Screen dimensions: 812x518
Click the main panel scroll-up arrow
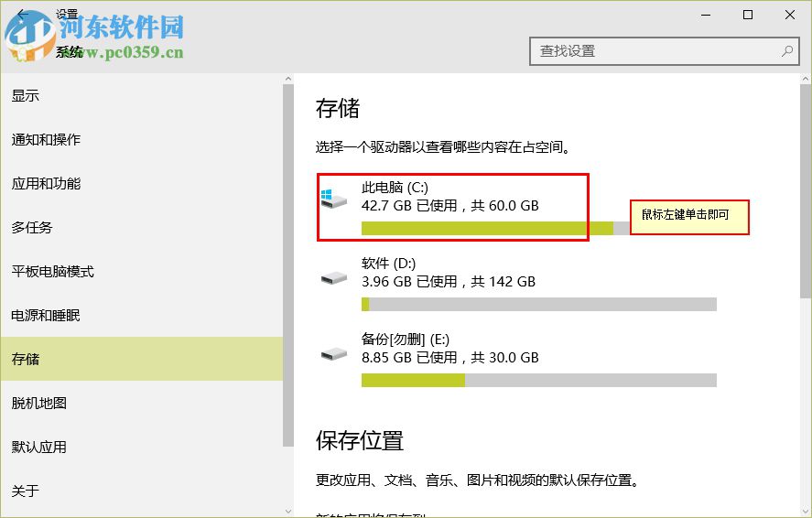(806, 80)
